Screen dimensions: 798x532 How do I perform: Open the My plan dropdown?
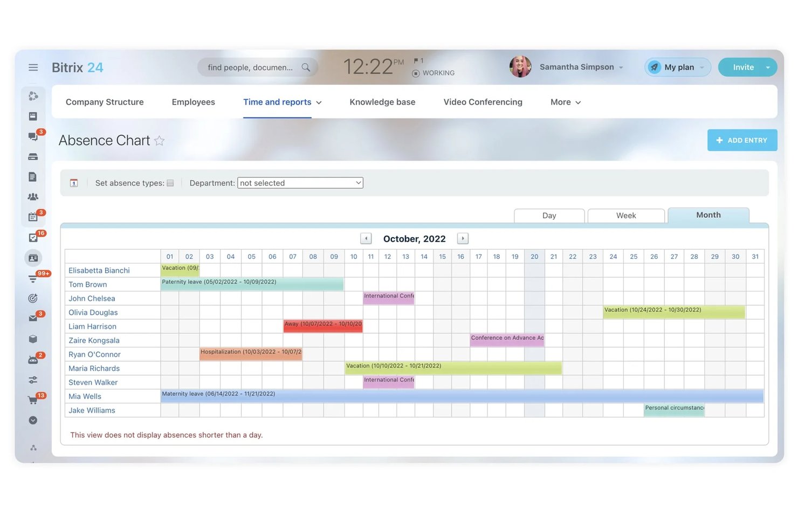pyautogui.click(x=678, y=67)
